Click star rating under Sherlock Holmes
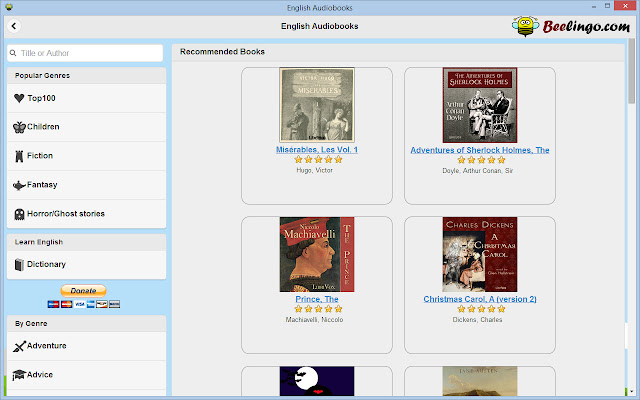The height and width of the screenshot is (400, 640). click(x=481, y=160)
